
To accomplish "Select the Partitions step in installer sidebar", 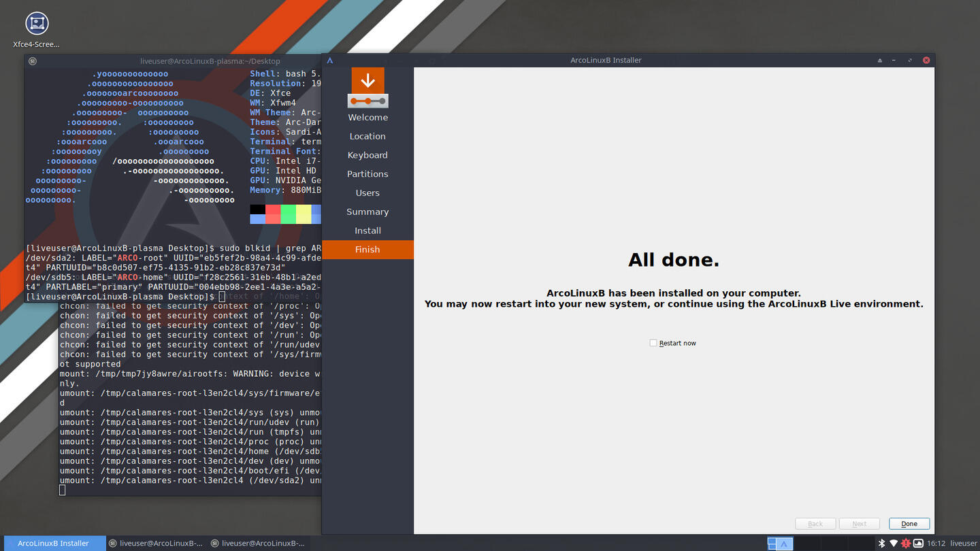I will tap(367, 174).
